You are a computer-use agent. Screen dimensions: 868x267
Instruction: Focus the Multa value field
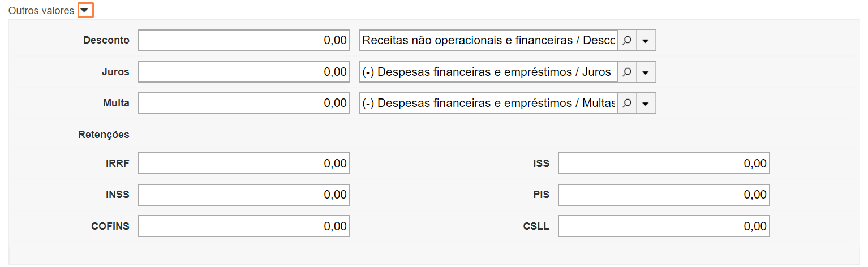244,103
